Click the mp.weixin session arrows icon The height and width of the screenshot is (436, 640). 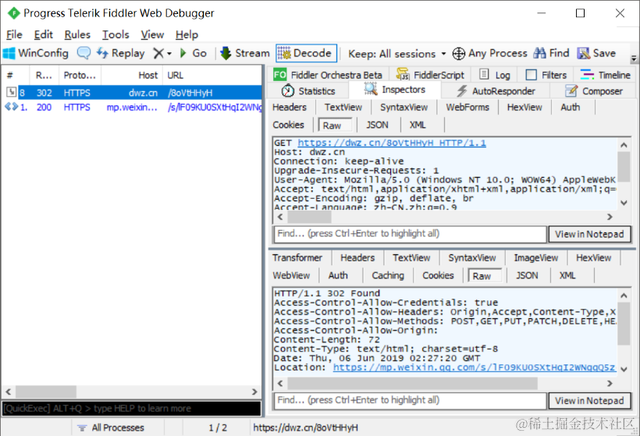pyautogui.click(x=11, y=107)
